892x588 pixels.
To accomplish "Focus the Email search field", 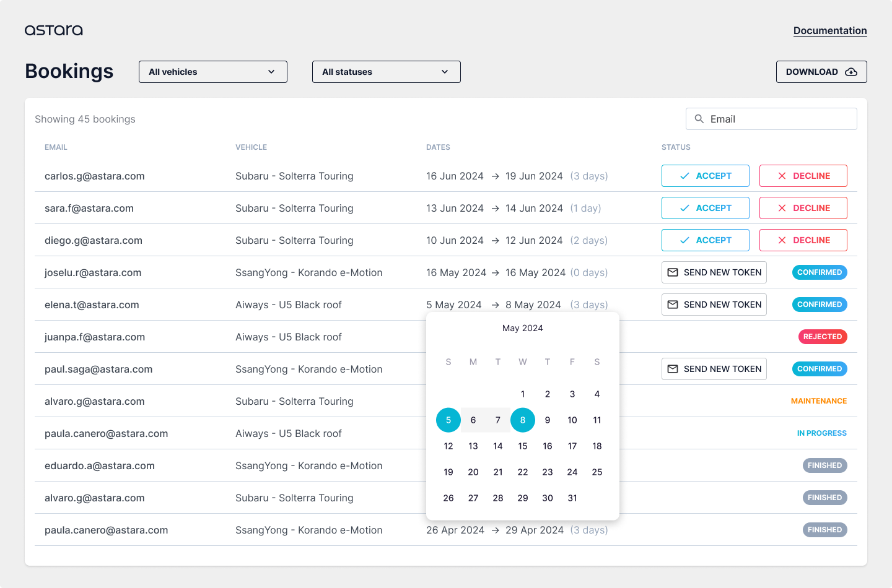I will tap(771, 119).
